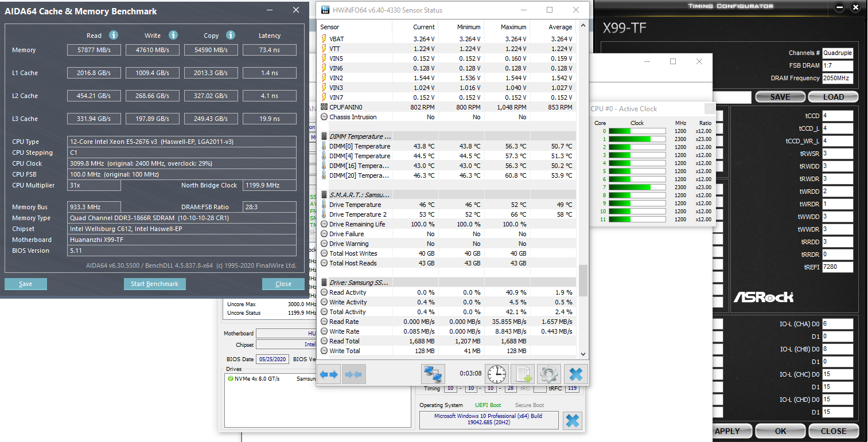Click the VBAT voltage lightning icon
868x442 pixels.
point(324,39)
